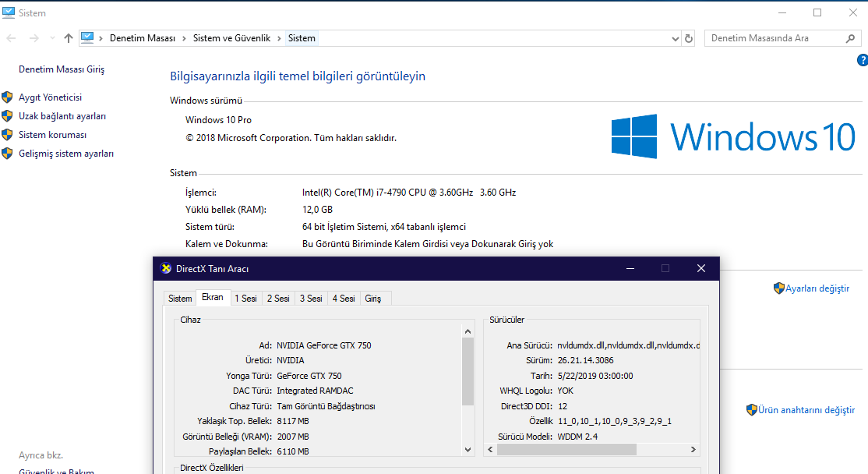Click Sürücüler horizontal scrollbar thumb
This screenshot has width=868, height=474.
point(567,450)
